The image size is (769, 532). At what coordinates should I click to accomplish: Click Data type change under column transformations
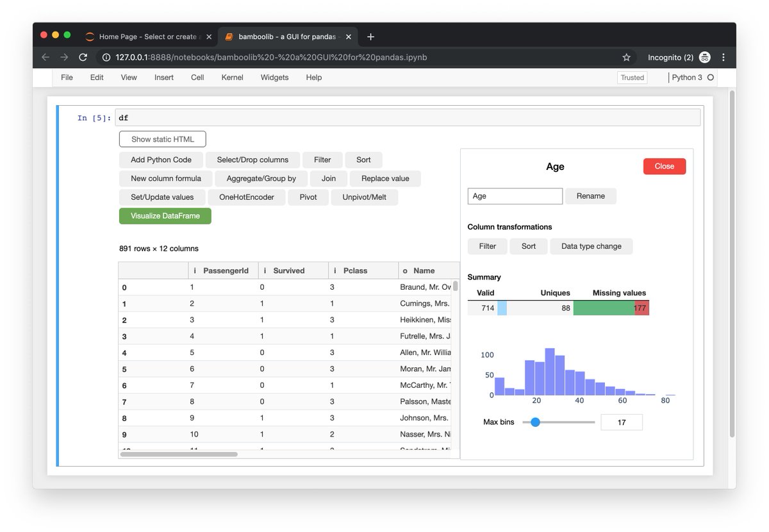(x=591, y=246)
